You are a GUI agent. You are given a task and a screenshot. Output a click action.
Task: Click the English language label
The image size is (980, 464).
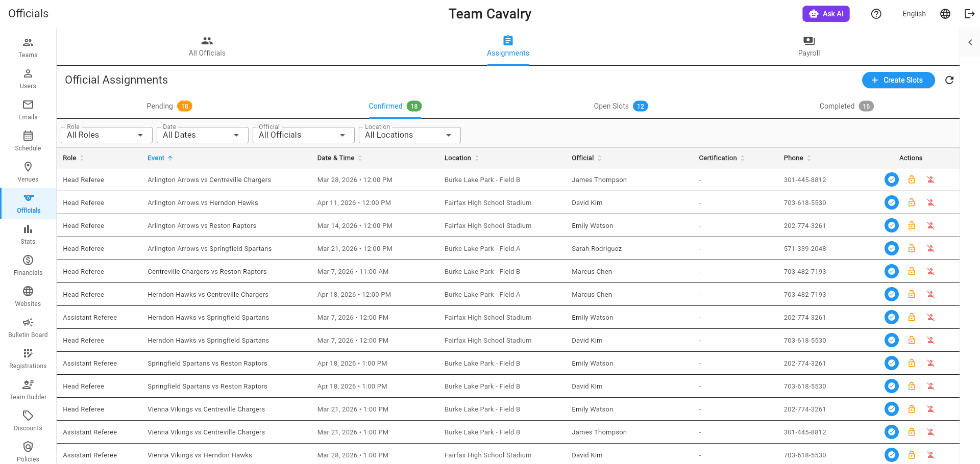[914, 14]
